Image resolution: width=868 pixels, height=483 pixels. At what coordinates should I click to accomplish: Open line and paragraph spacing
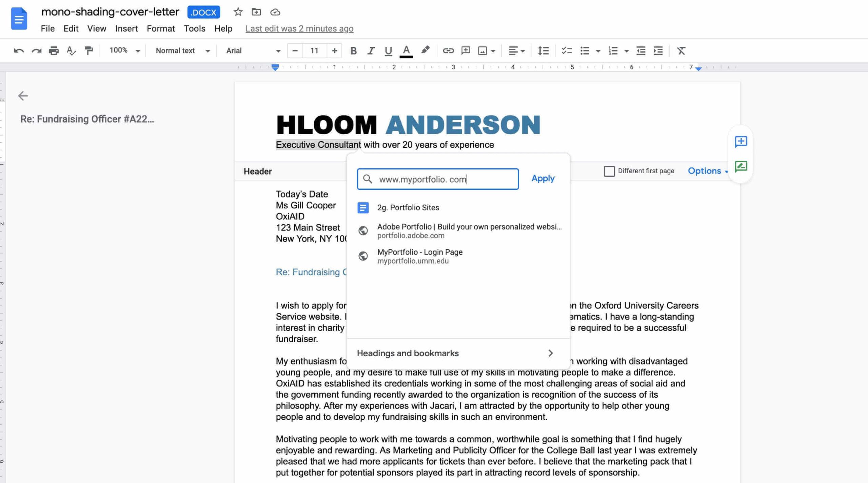point(544,51)
